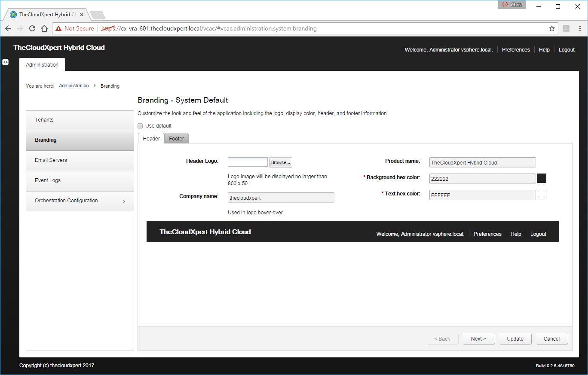Click the browser back arrow icon
The height and width of the screenshot is (375, 588).
[x=8, y=28]
